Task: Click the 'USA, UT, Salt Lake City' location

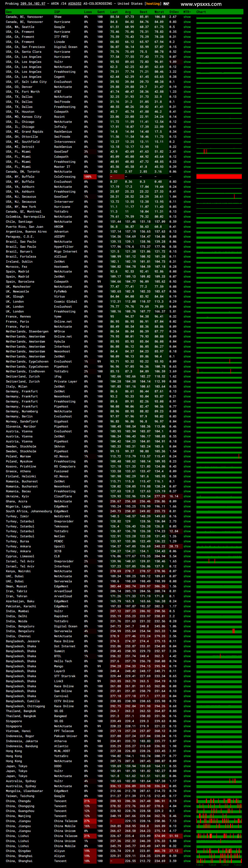Action: pos(26,82)
